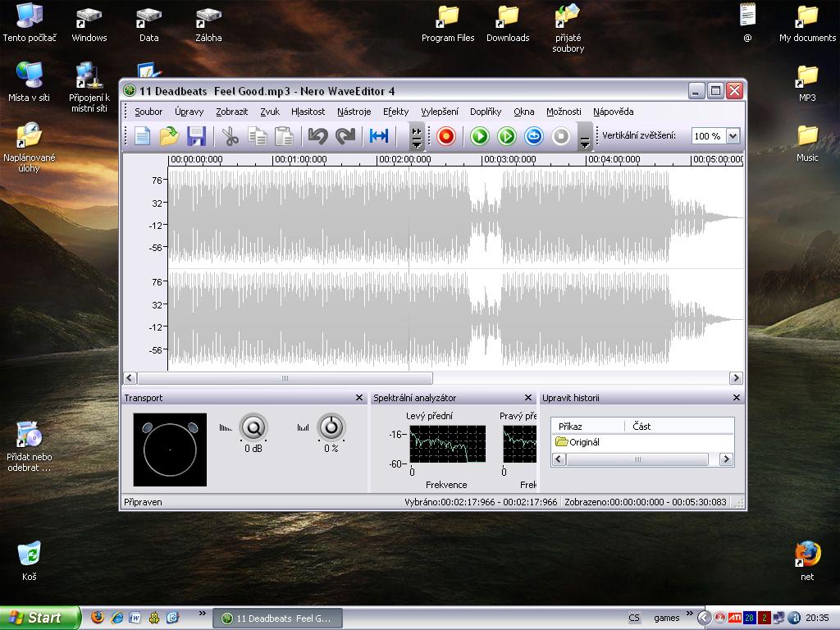Select the Program Files folder on the desktop
This screenshot has width=840, height=630.
[448, 24]
